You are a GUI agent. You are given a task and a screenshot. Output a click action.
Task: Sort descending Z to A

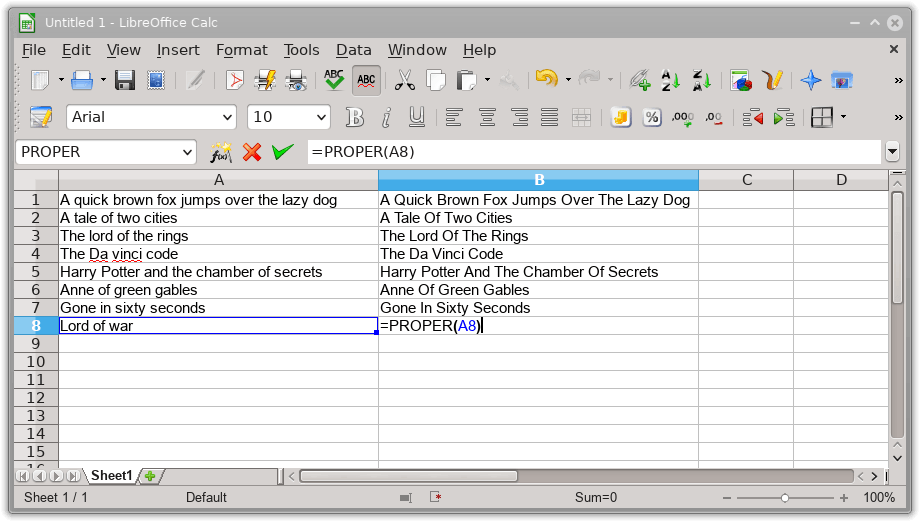701,80
